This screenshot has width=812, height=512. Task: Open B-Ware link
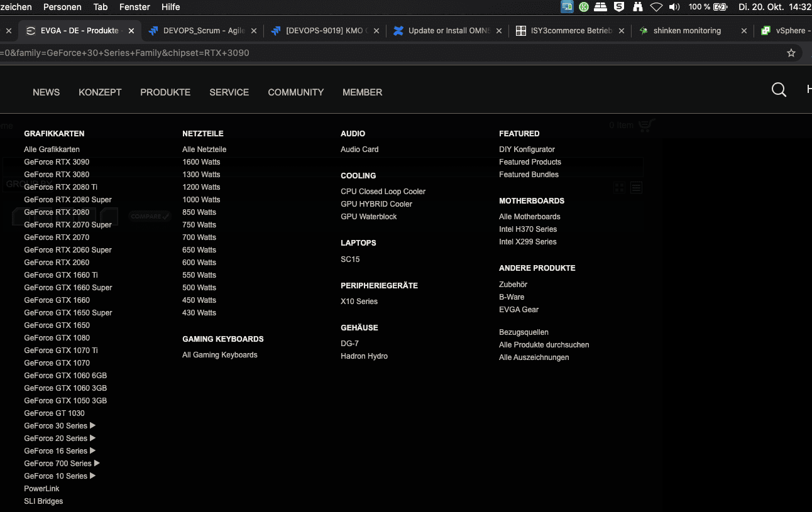coord(512,297)
